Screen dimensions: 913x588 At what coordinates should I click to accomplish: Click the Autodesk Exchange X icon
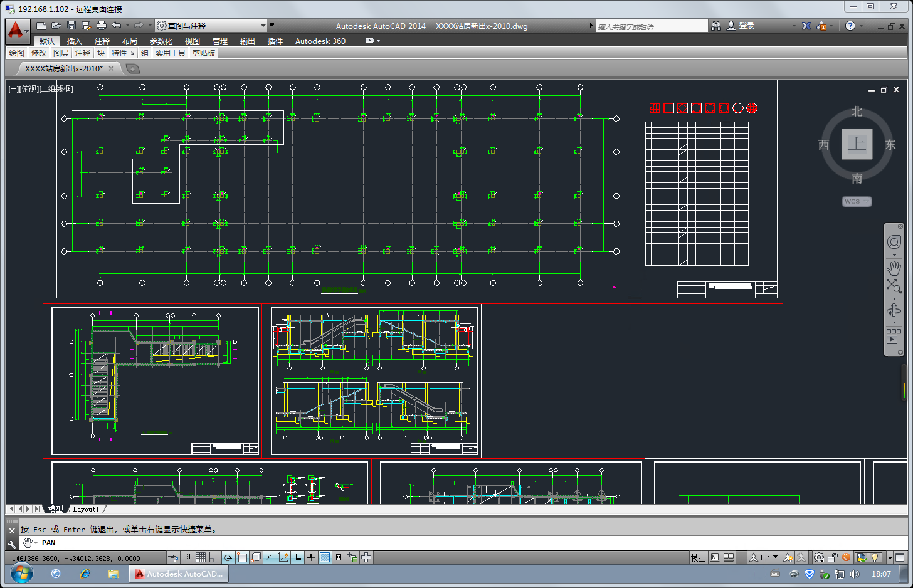tap(806, 26)
